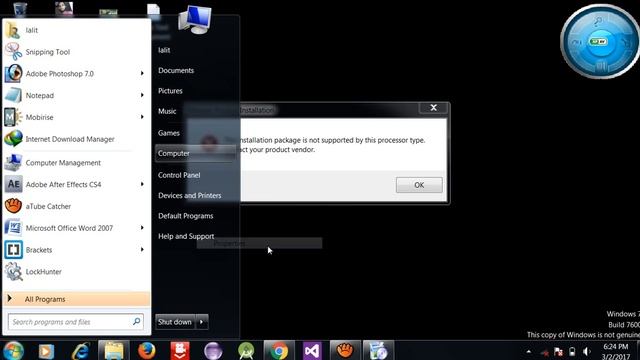
Task: Click the Shut down button
Action: point(175,322)
